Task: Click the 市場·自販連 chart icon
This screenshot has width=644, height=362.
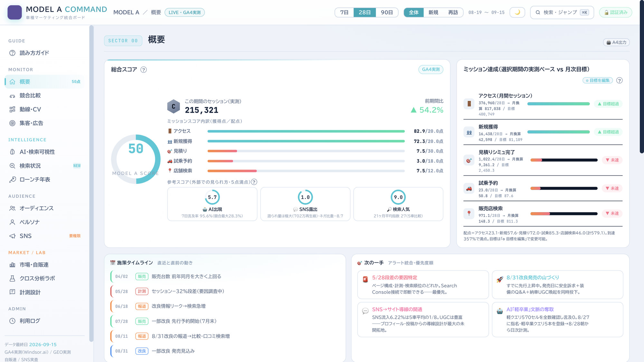Action: click(12, 265)
